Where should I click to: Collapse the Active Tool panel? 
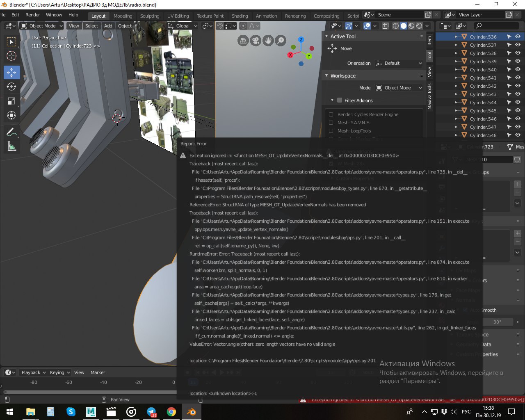coord(326,36)
